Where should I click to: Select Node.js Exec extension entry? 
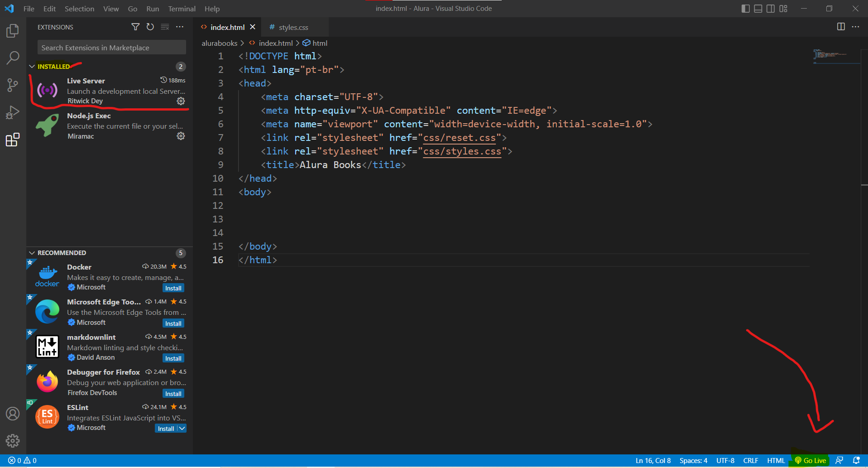click(110, 126)
